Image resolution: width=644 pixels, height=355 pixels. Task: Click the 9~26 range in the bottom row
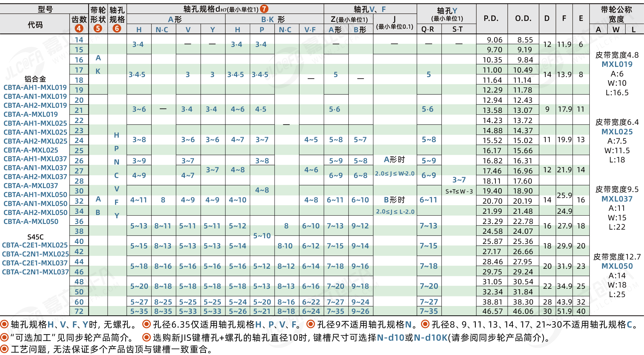coord(360,311)
